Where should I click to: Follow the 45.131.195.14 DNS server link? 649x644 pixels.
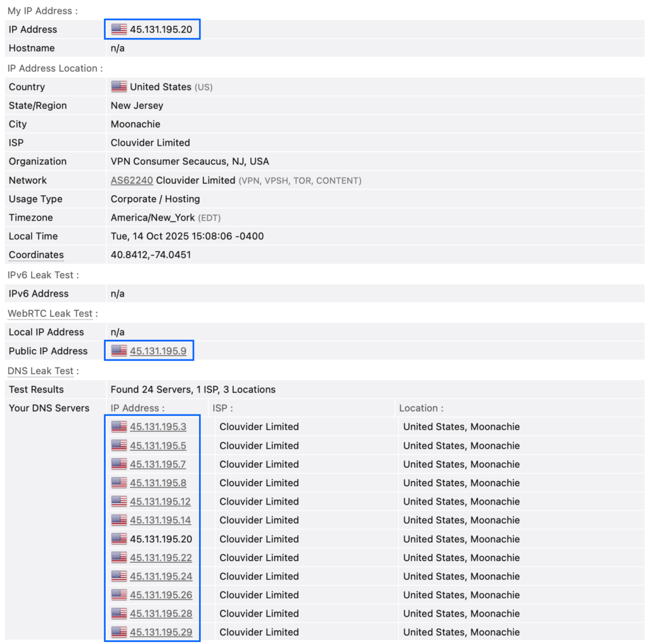[x=160, y=520]
